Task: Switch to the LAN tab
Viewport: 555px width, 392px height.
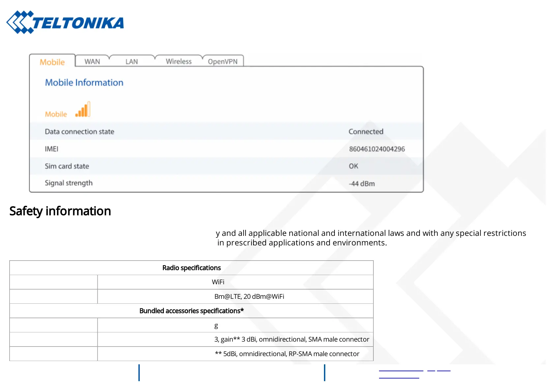Action: click(131, 62)
